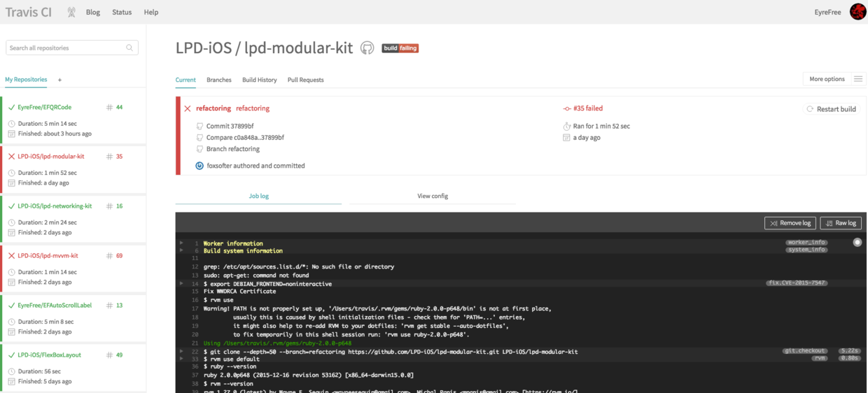Screen dimensions: 868x393
Task: Open Branch refactoring link
Action: (x=233, y=149)
